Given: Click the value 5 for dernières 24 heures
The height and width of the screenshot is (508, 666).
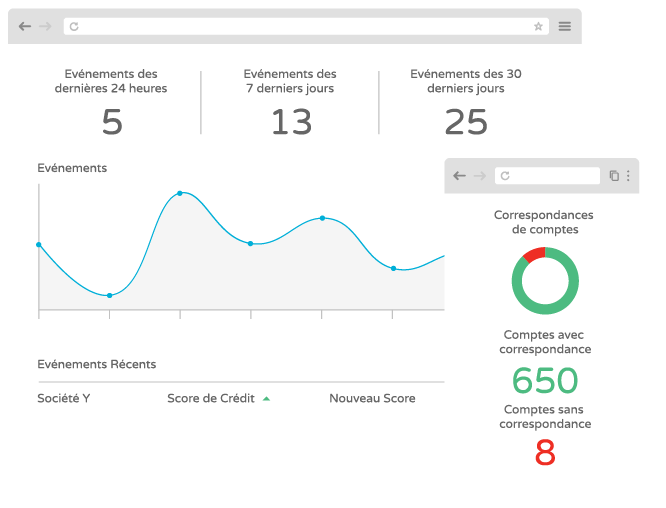Looking at the screenshot, I should 112,122.
